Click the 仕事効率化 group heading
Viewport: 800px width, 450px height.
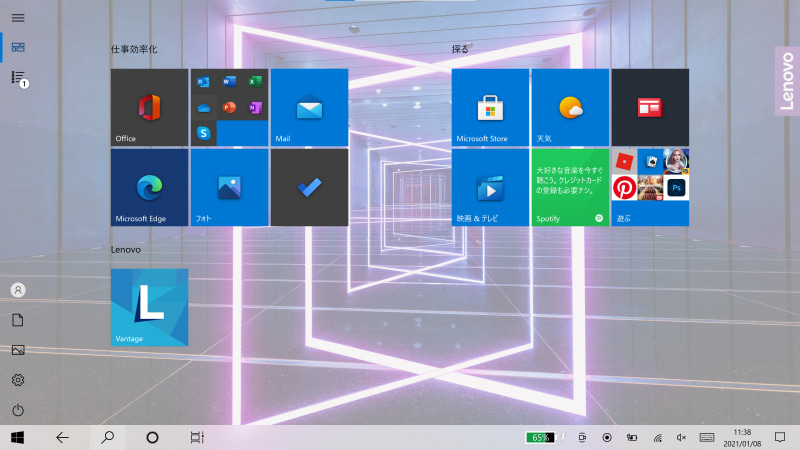(134, 49)
